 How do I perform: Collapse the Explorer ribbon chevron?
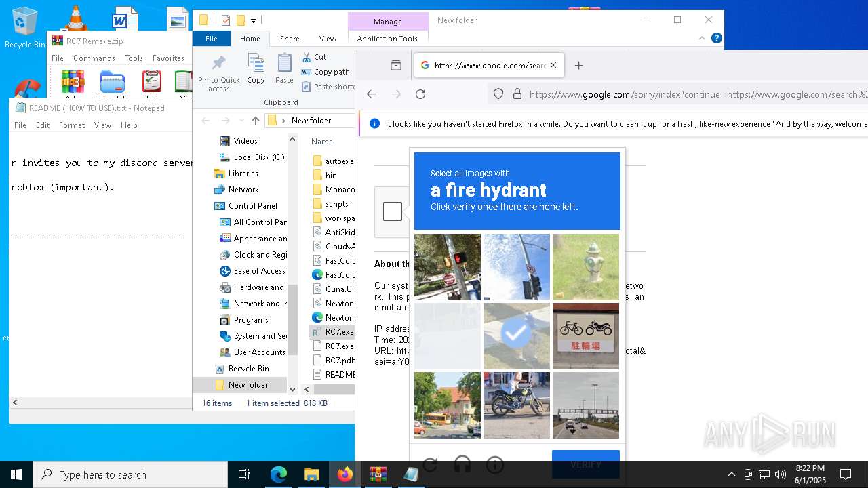tap(701, 39)
